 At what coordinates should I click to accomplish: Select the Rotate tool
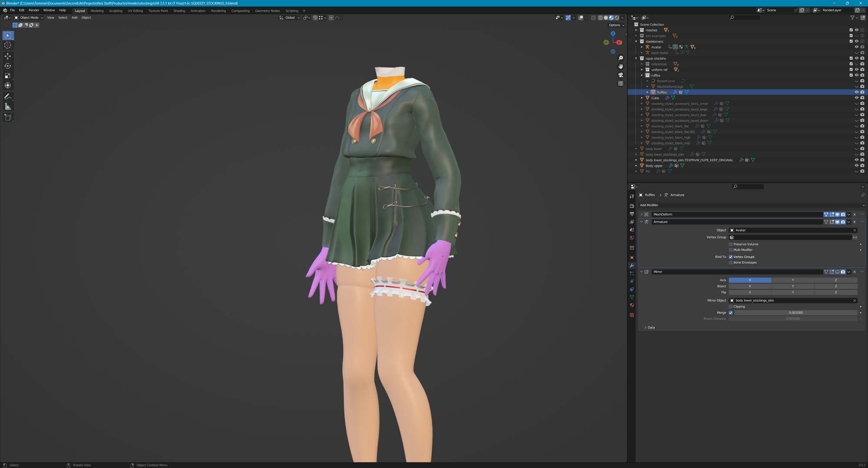tap(8, 66)
